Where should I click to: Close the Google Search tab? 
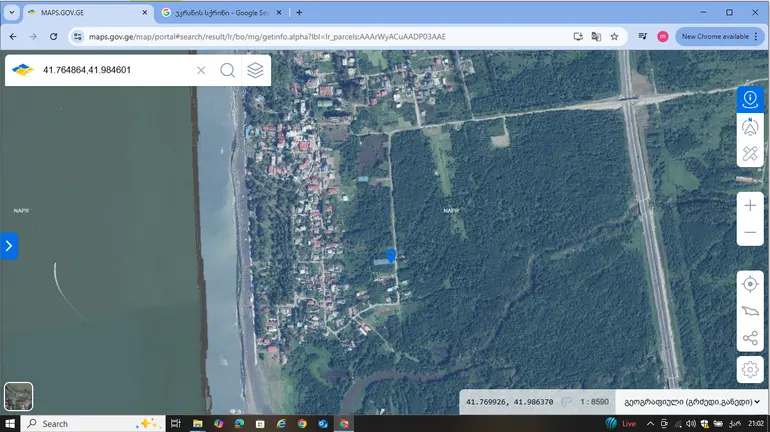pyautogui.click(x=279, y=13)
